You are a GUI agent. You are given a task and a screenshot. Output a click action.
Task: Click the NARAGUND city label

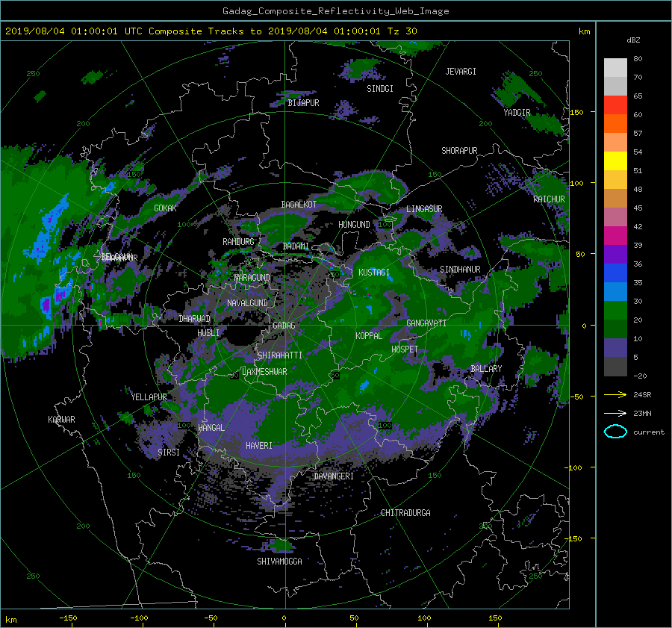pos(252,277)
